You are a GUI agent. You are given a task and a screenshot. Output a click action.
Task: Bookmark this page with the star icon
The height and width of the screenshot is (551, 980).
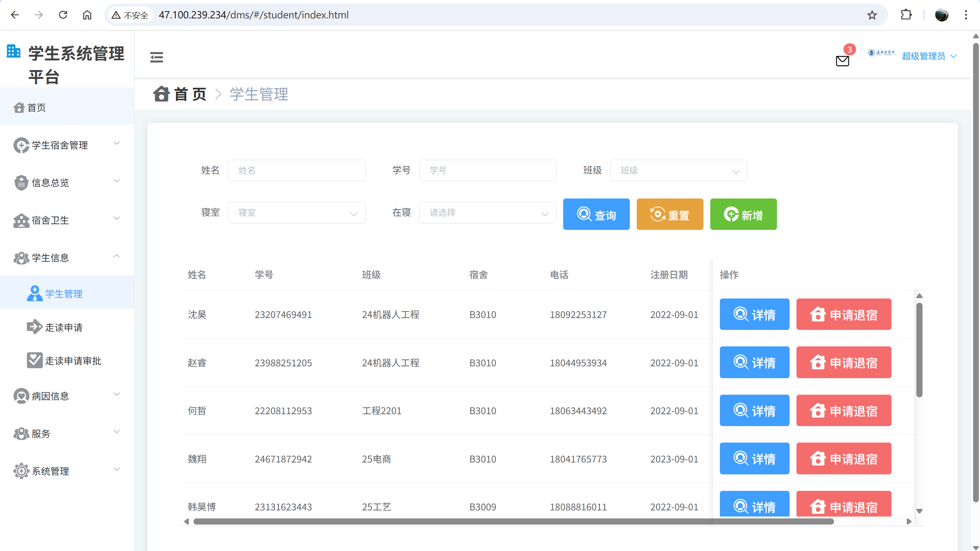coord(872,15)
